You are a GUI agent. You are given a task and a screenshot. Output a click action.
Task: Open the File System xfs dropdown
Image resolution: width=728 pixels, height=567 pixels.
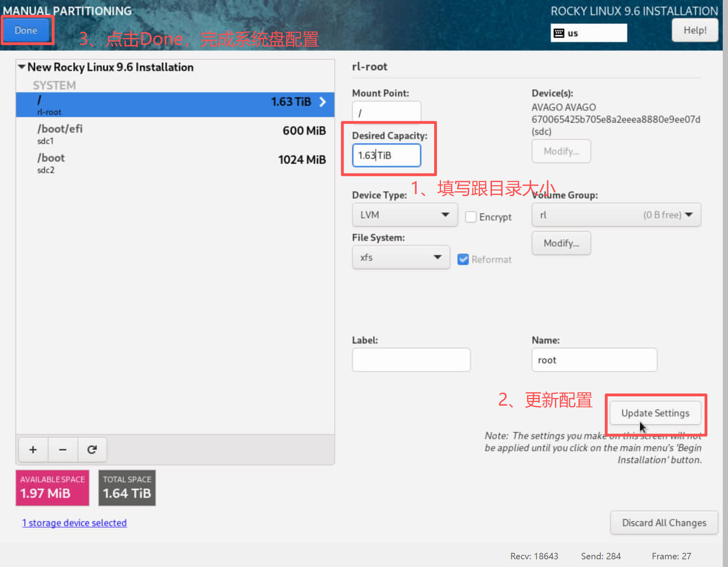coord(400,258)
